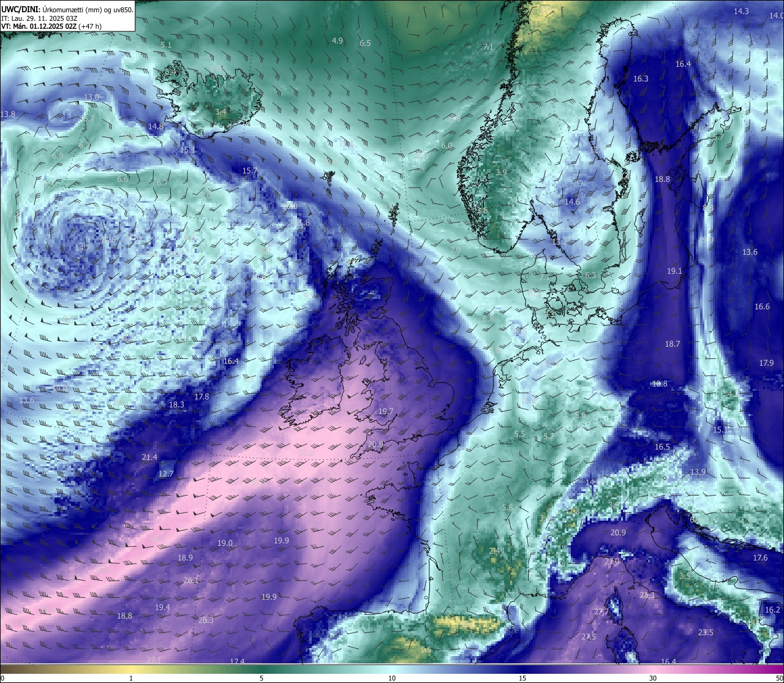Click the 14.8 value southwest of Iceland
Viewport: 784px width, 683px height.
[x=156, y=127]
